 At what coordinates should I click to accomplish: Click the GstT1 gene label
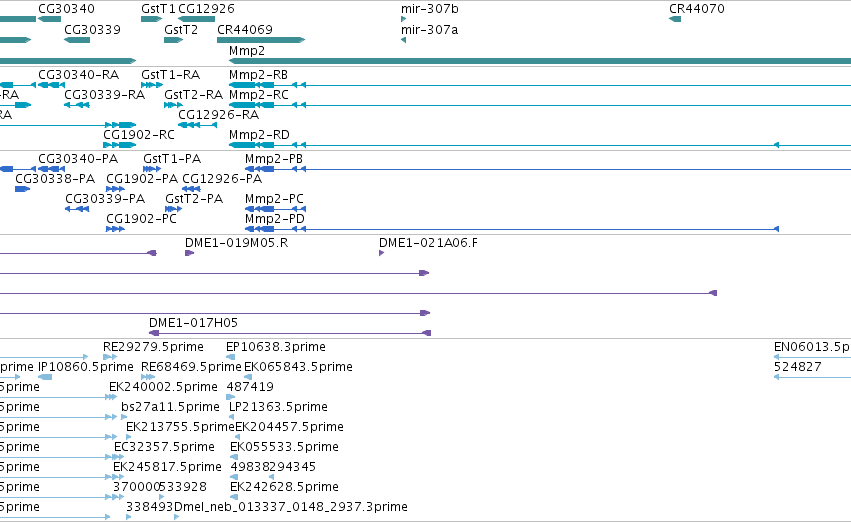coord(158,9)
